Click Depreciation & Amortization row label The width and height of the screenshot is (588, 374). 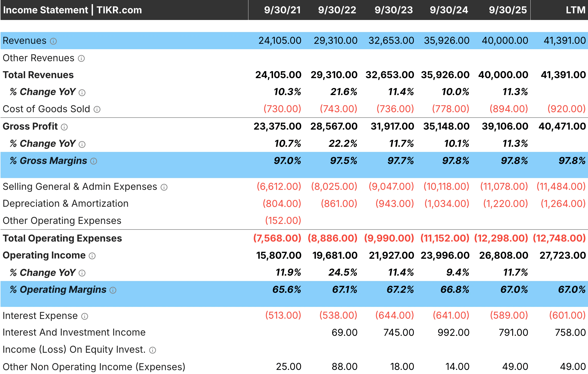(66, 204)
